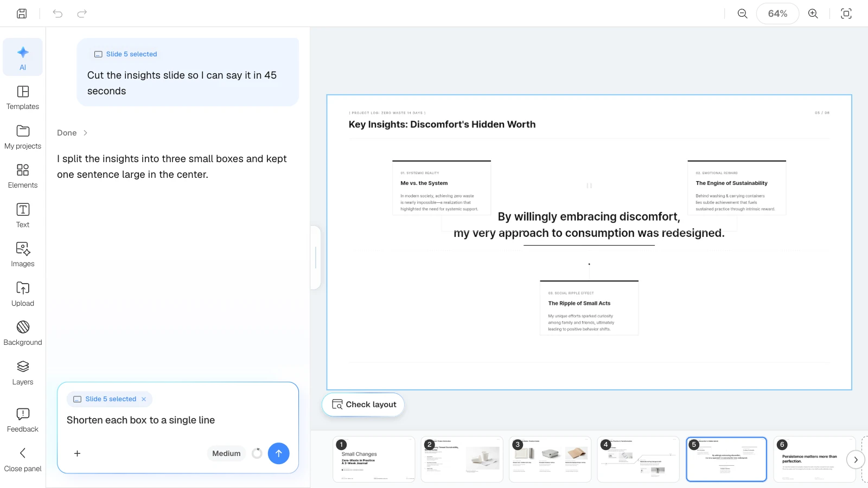The image size is (868, 488).
Task: Fit slide to screen icon
Action: [846, 14]
